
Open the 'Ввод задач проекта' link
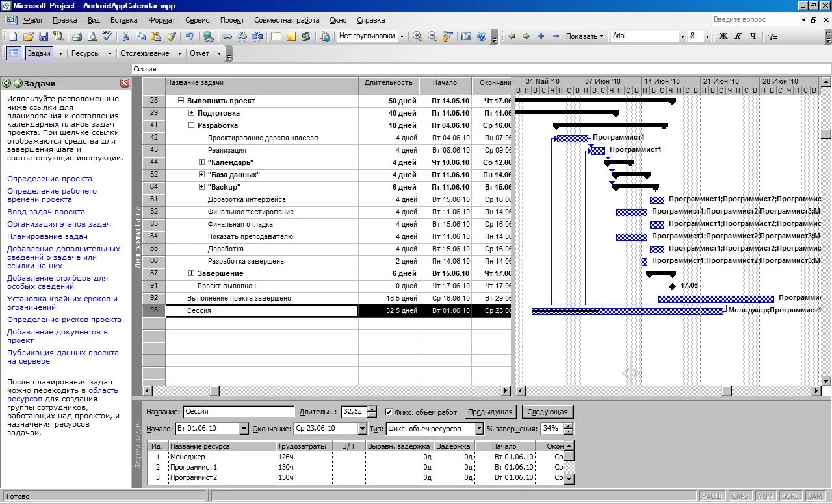46,212
